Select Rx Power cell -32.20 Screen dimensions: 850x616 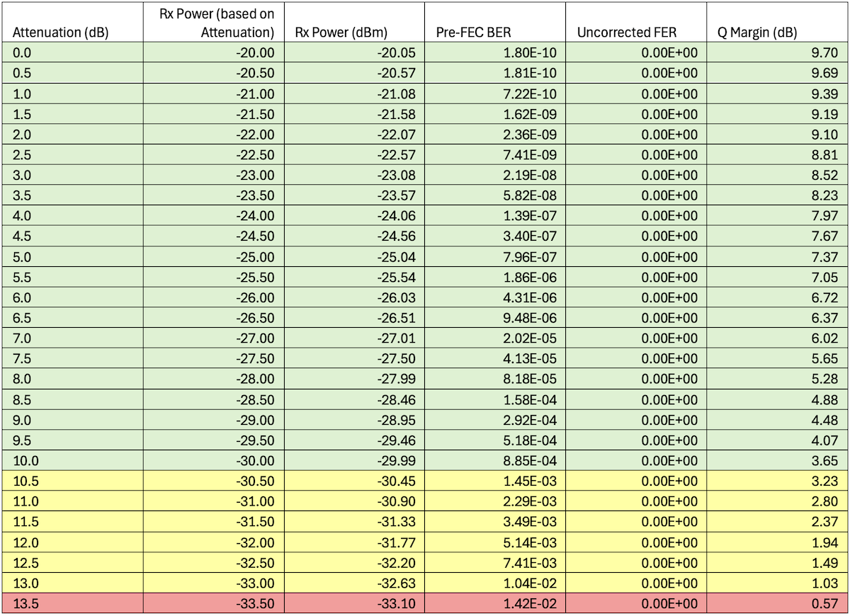click(354, 563)
